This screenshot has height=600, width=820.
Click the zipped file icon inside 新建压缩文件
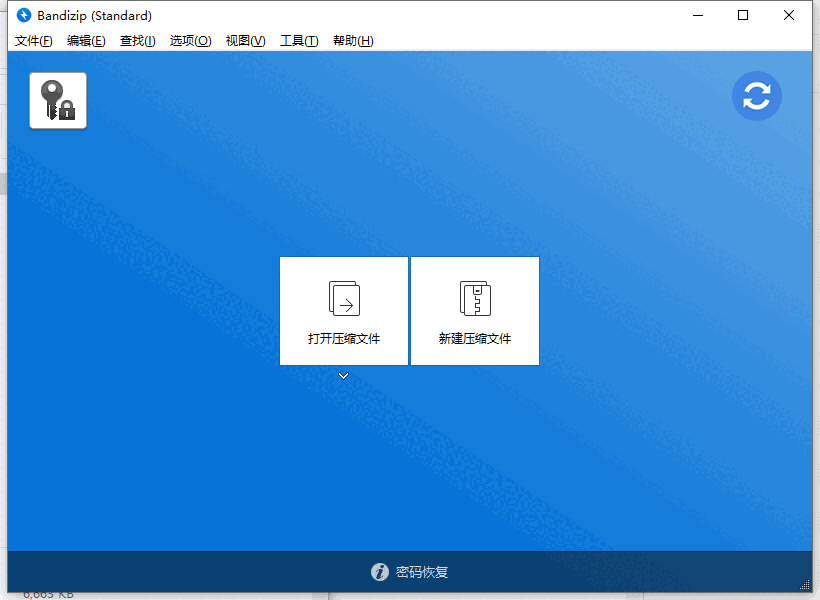point(475,298)
